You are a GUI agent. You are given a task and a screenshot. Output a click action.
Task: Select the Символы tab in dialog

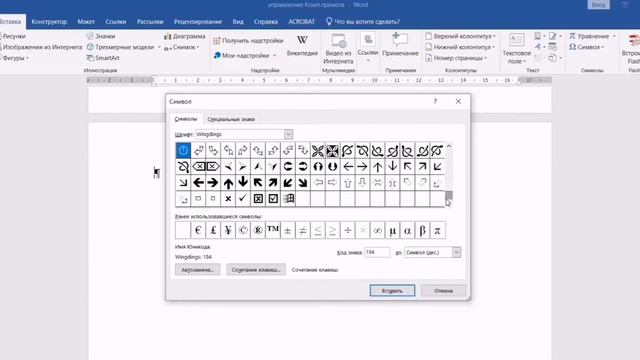pos(186,119)
